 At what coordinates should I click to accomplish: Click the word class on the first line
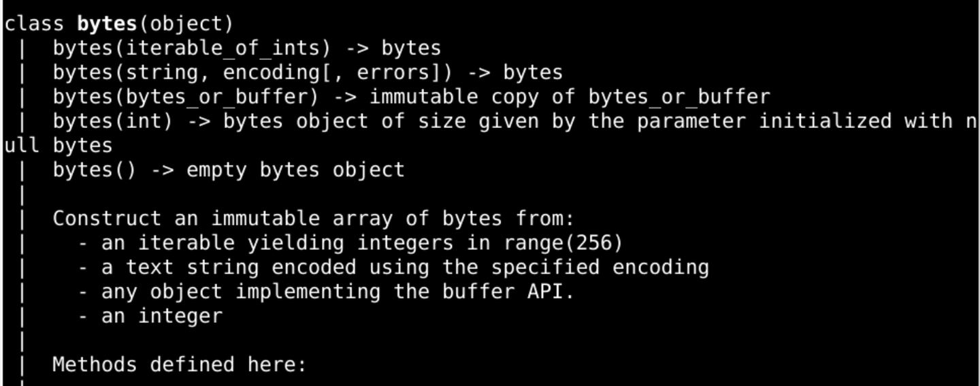tap(34, 24)
